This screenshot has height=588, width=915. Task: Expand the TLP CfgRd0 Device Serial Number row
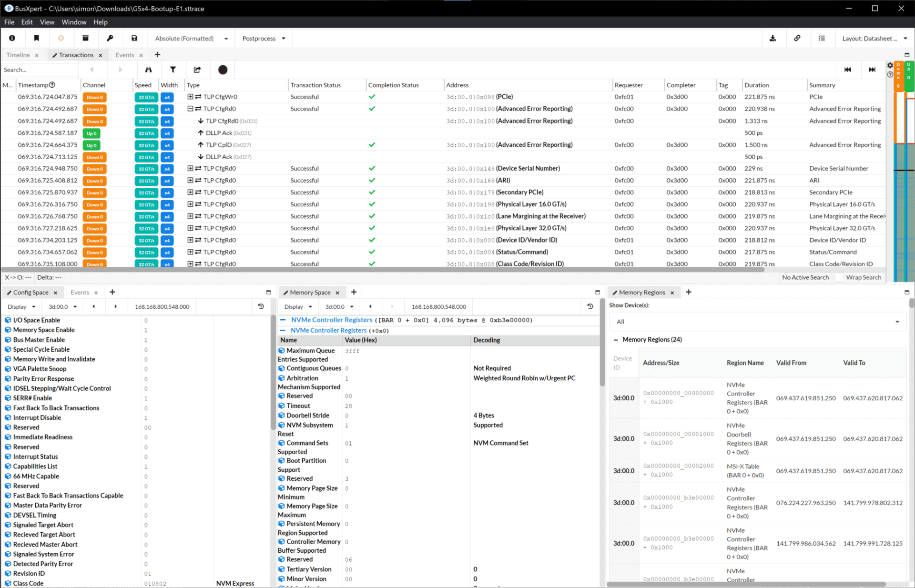[x=190, y=168]
